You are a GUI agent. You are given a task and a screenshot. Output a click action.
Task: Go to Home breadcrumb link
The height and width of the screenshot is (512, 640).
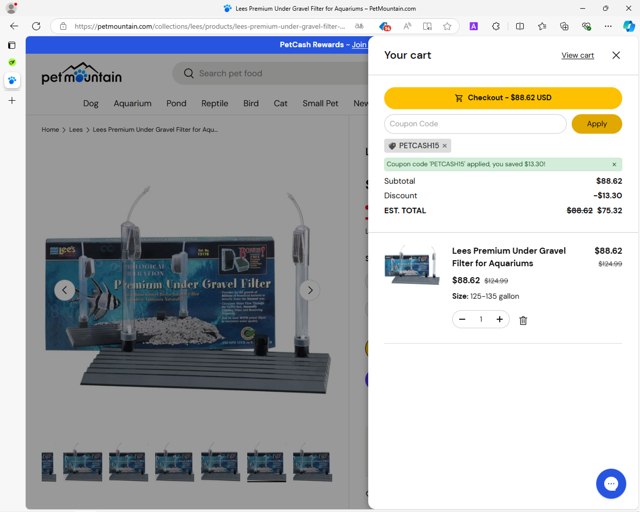point(50,129)
